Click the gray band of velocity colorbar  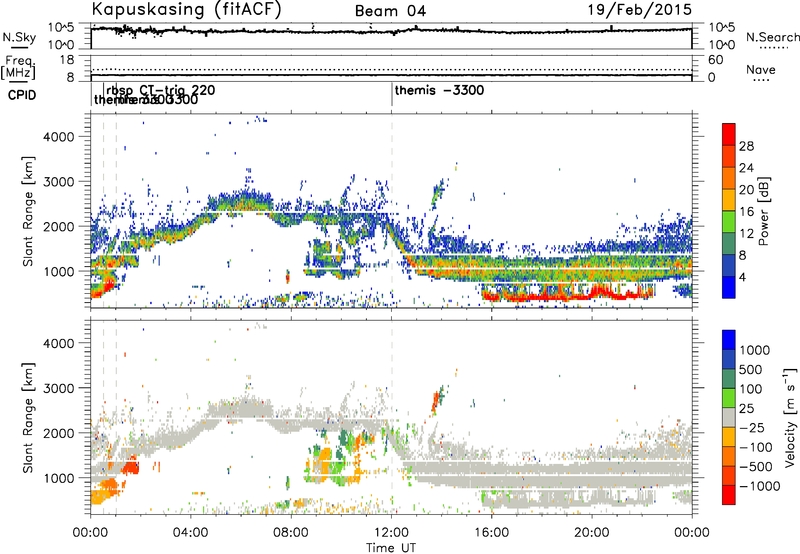729,417
